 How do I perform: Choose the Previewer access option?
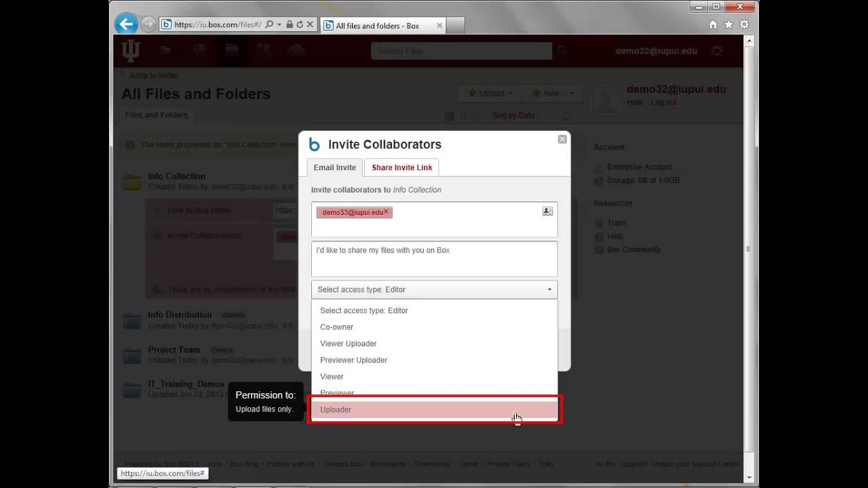click(435, 392)
